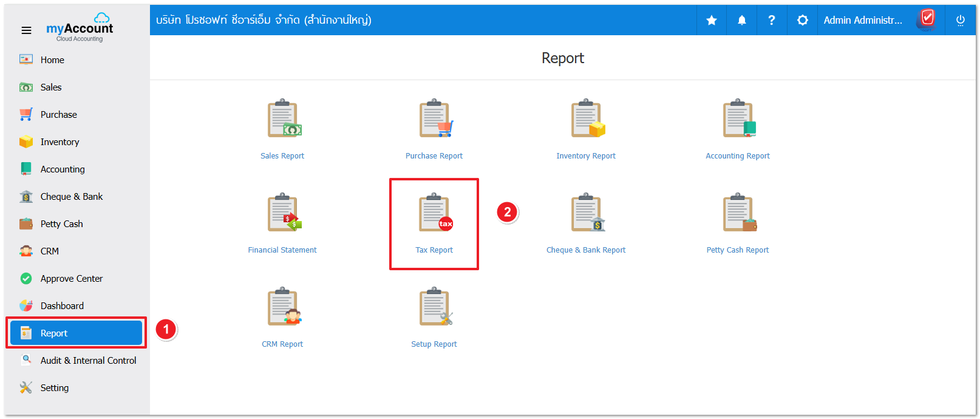The width and height of the screenshot is (980, 419).
Task: Open the Financial Statement icon
Action: [284, 213]
